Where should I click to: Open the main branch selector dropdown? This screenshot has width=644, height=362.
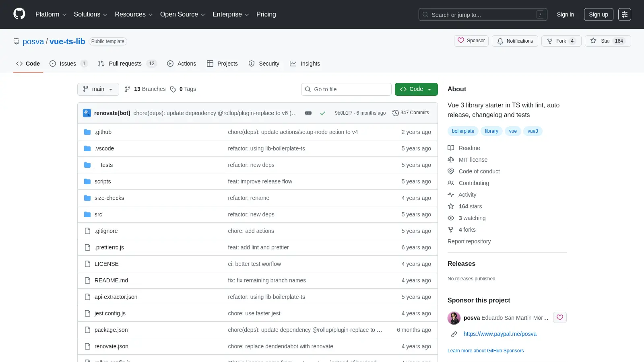(x=98, y=89)
